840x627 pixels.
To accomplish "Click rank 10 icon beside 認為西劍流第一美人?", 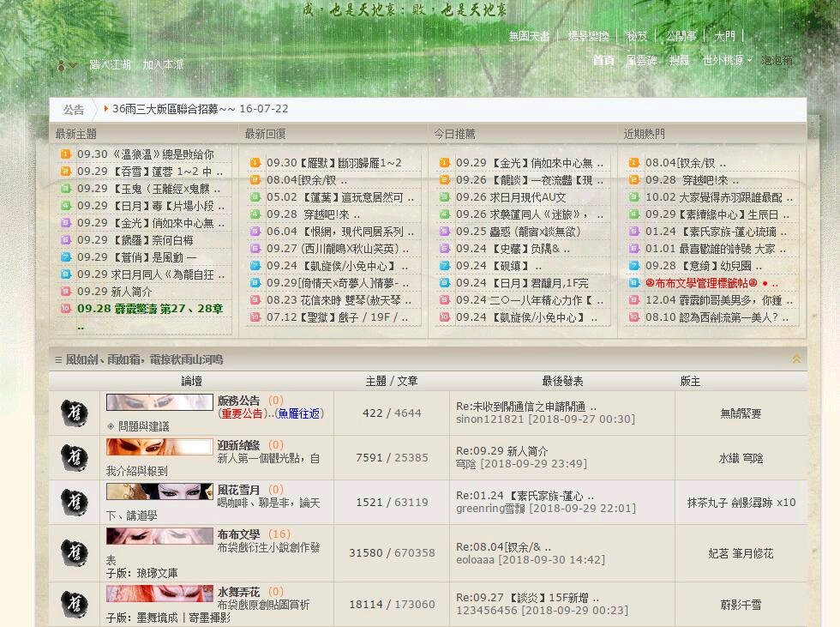I will click(x=633, y=317).
